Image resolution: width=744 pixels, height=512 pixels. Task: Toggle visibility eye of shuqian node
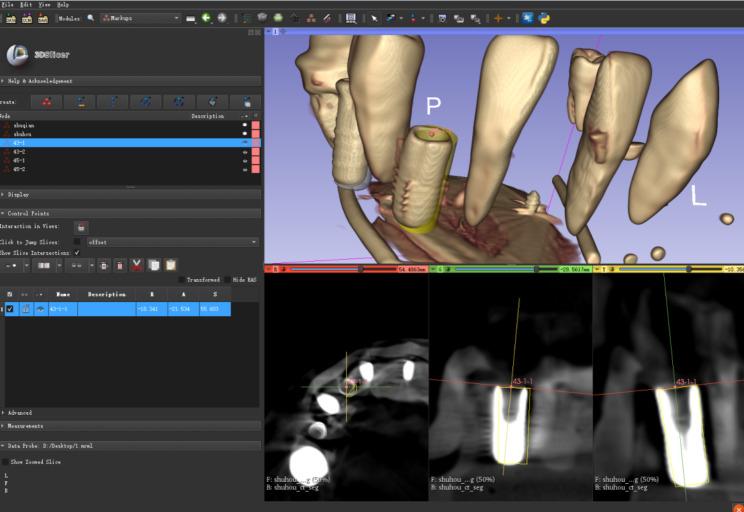pyautogui.click(x=245, y=125)
